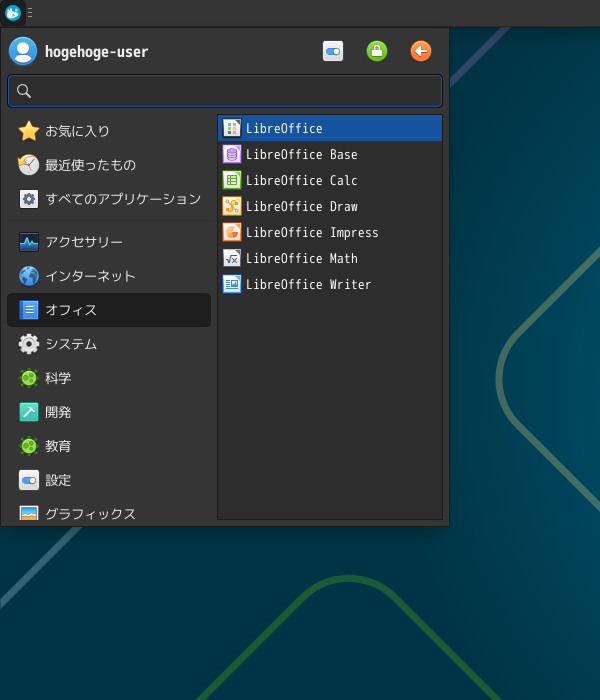600x700 pixels.
Task: Select the 開発 development category
Action: (x=58, y=412)
